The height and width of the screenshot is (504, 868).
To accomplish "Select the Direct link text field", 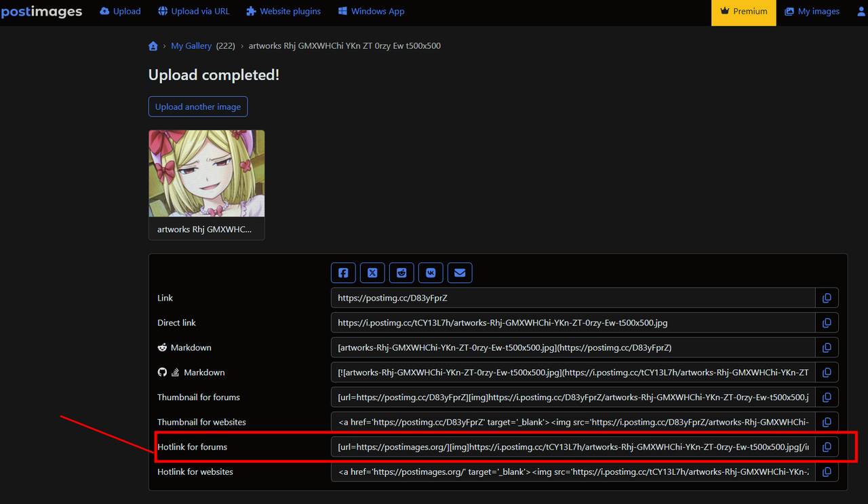I will click(x=573, y=323).
